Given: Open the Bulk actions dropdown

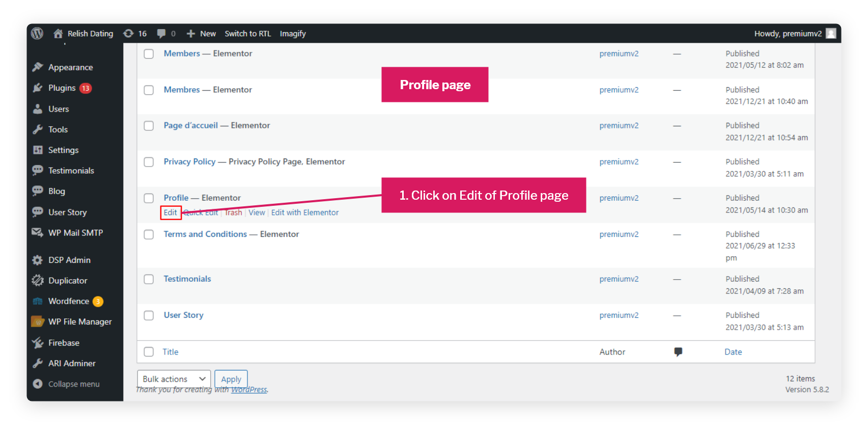Looking at the screenshot, I should pos(174,379).
